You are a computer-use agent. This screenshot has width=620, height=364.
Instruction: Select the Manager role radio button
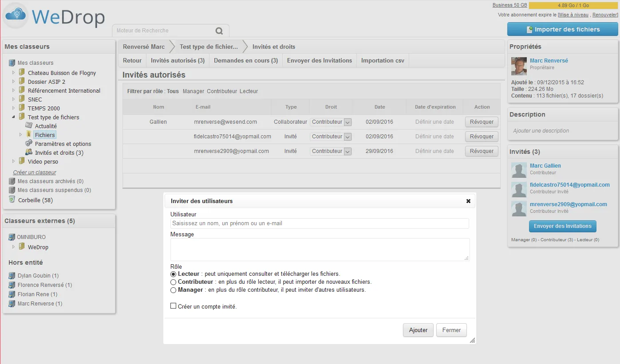click(174, 290)
